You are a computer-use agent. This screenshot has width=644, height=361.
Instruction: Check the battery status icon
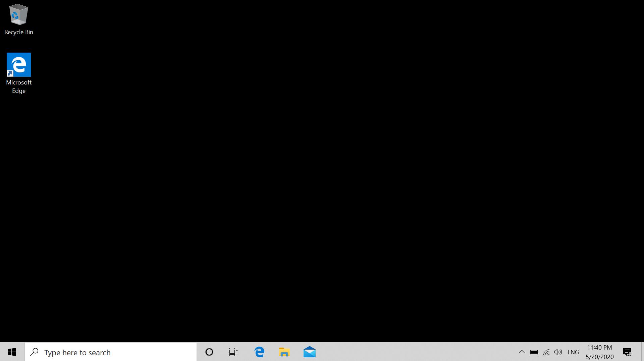(x=534, y=352)
